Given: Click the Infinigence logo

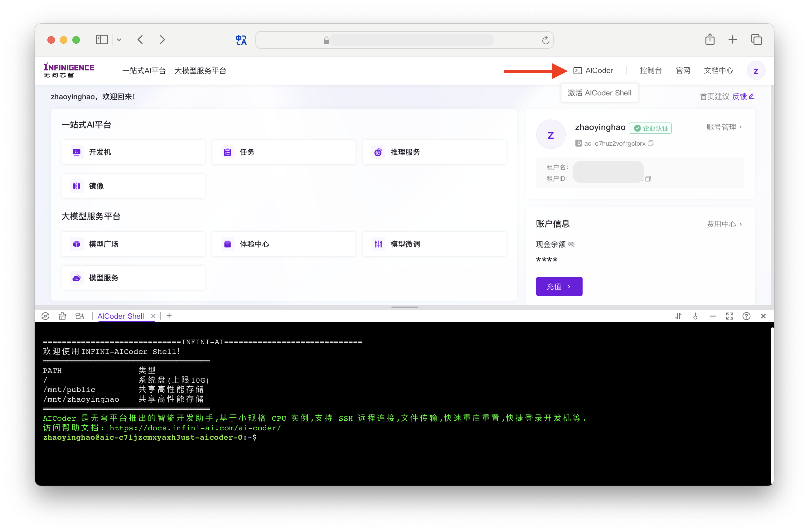Looking at the screenshot, I should pos(69,70).
